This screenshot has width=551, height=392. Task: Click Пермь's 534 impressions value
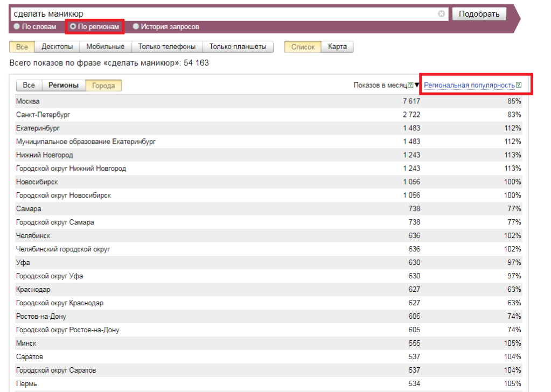click(x=414, y=383)
